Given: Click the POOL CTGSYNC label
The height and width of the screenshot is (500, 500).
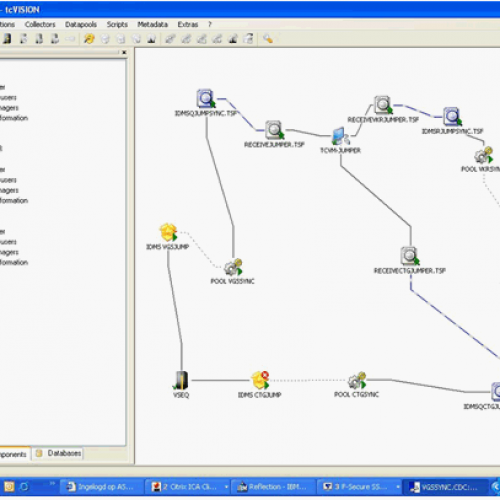Looking at the screenshot, I should (x=356, y=395).
